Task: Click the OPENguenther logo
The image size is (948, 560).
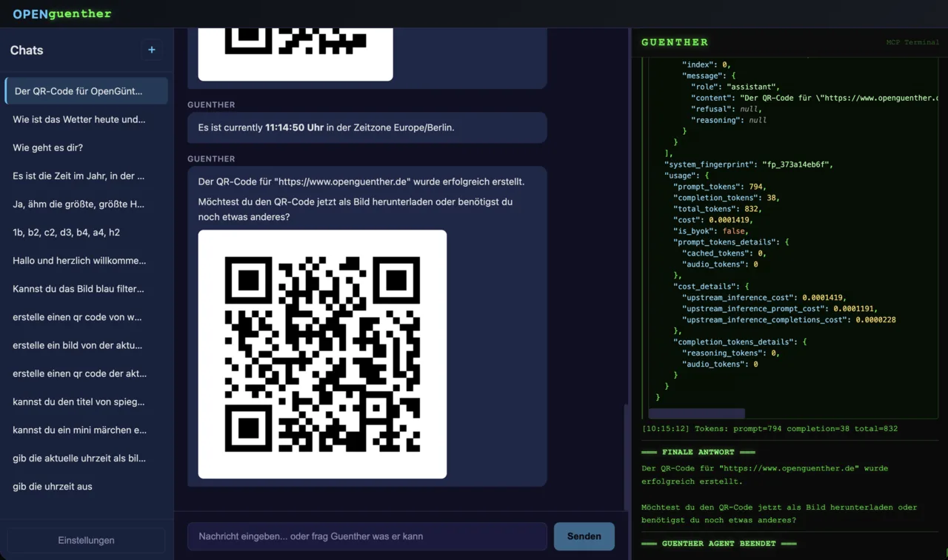Action: tap(62, 13)
